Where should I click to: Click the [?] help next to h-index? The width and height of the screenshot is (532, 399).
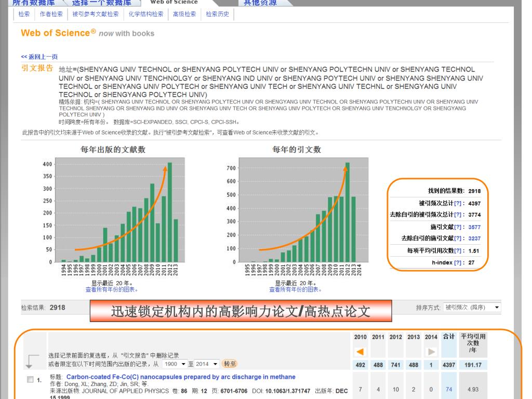pos(458,262)
